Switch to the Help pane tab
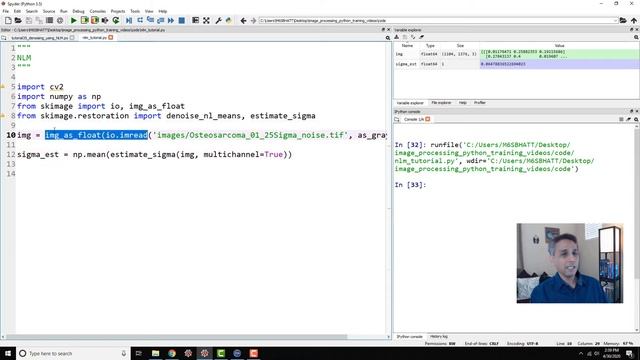640x360 pixels. pyautogui.click(x=462, y=103)
